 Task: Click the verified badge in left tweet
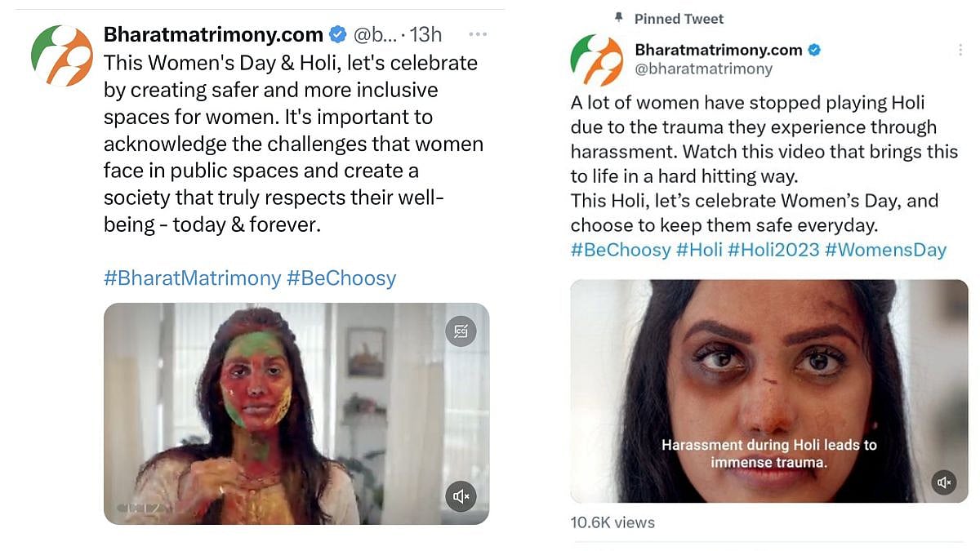(x=337, y=34)
